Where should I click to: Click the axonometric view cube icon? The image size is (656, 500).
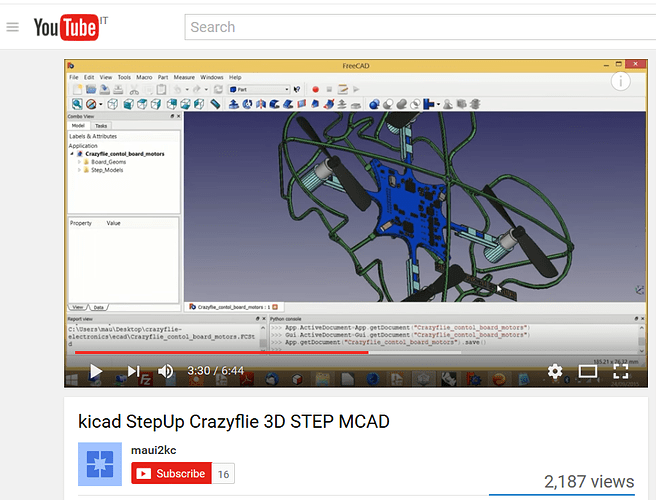pos(113,104)
